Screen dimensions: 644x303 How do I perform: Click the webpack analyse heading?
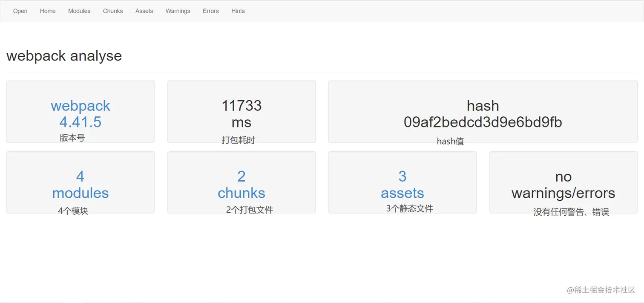coord(64,56)
